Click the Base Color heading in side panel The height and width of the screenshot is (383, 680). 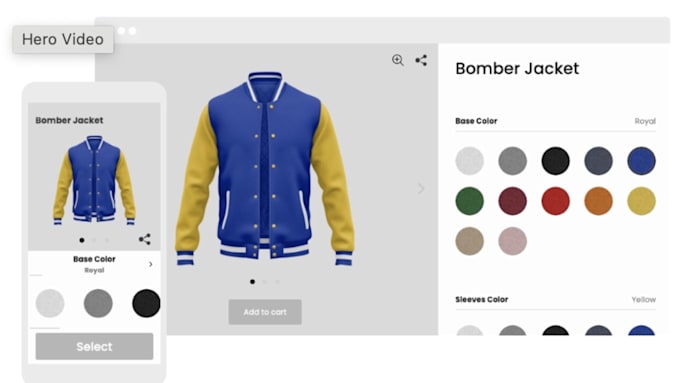(476, 121)
